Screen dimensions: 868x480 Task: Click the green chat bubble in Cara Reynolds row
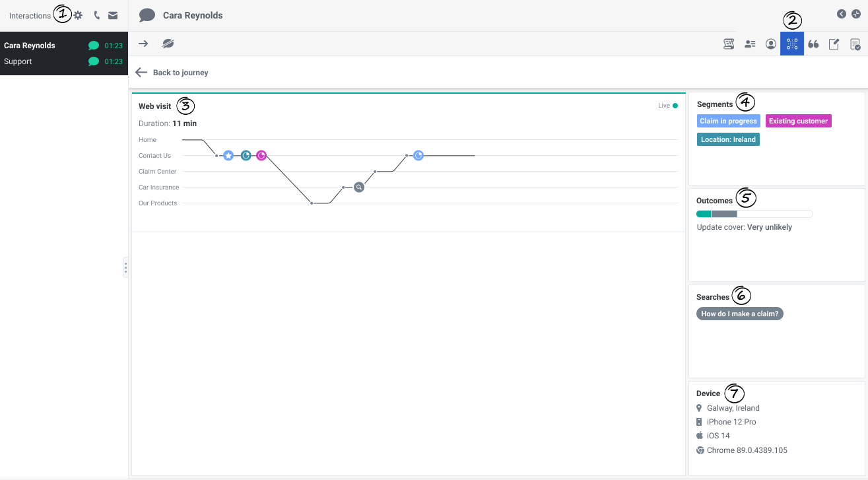[x=94, y=46]
